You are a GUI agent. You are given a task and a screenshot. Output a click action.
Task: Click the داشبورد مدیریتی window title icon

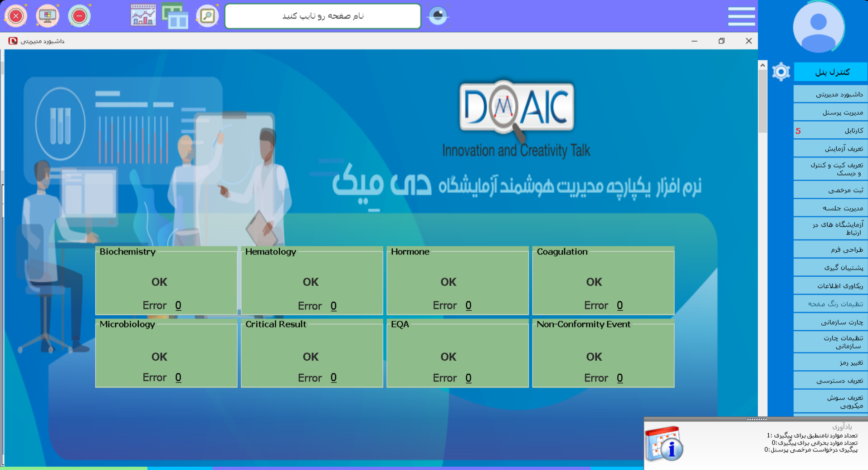[x=13, y=41]
